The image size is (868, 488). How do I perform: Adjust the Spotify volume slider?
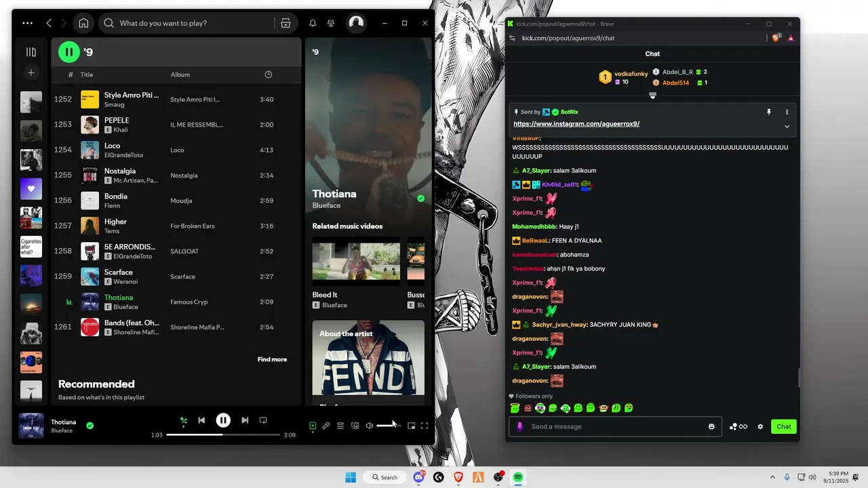(x=389, y=426)
